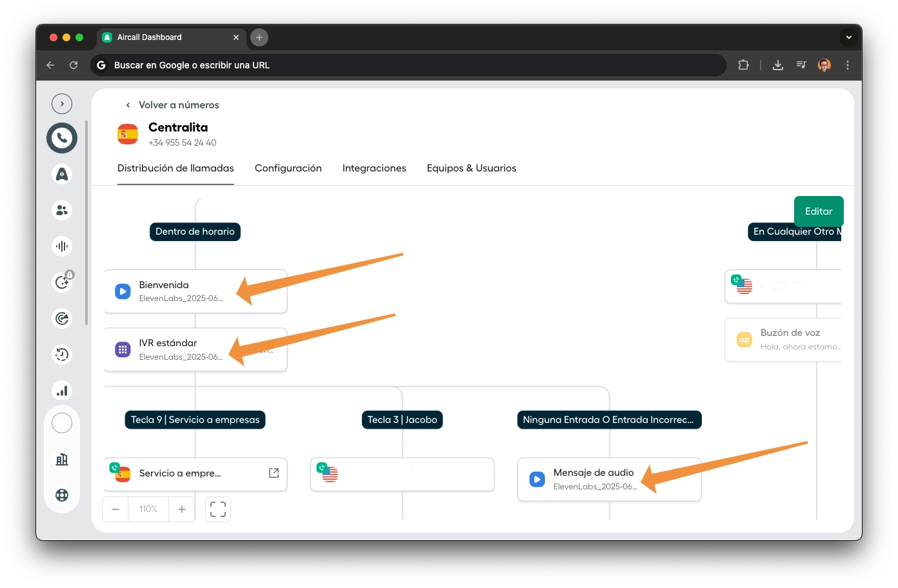The height and width of the screenshot is (588, 898).
Task: Open the Integraciones tab
Action: (374, 168)
